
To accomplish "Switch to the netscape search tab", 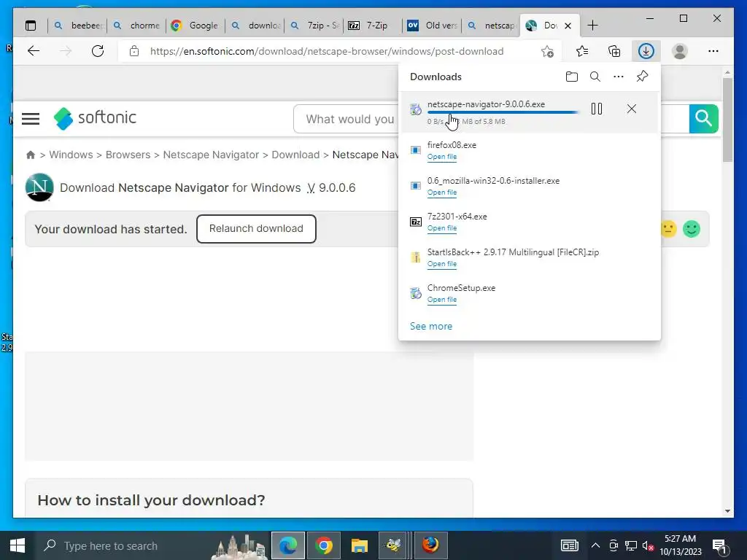I will (491, 26).
